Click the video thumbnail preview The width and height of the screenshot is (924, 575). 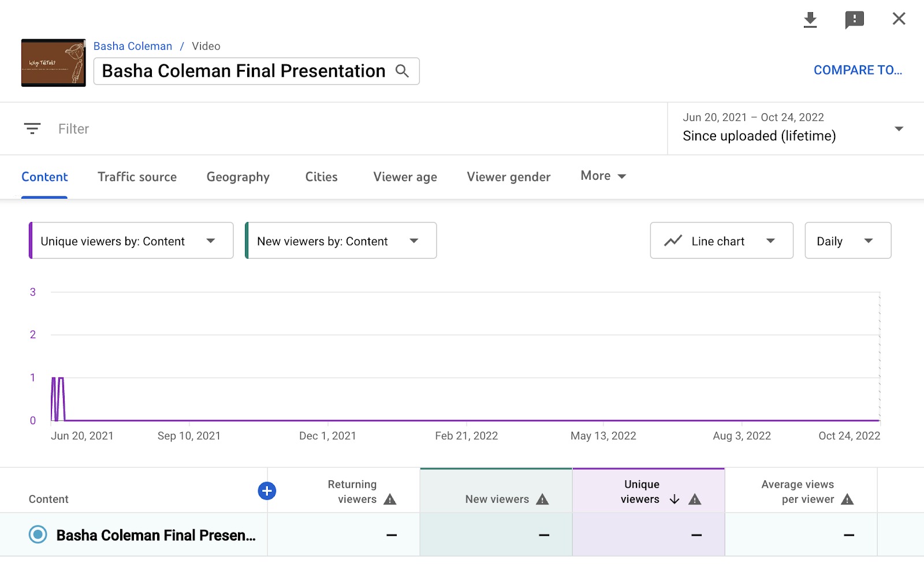click(x=53, y=62)
